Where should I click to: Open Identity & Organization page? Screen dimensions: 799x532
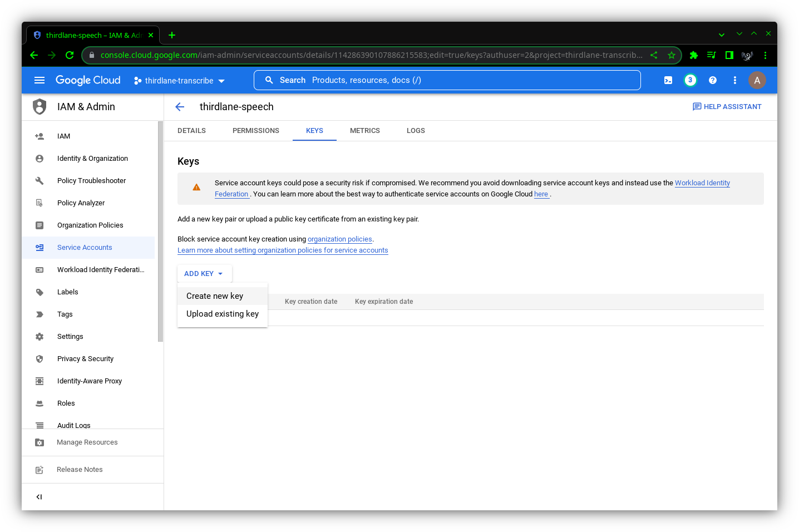tap(88, 159)
